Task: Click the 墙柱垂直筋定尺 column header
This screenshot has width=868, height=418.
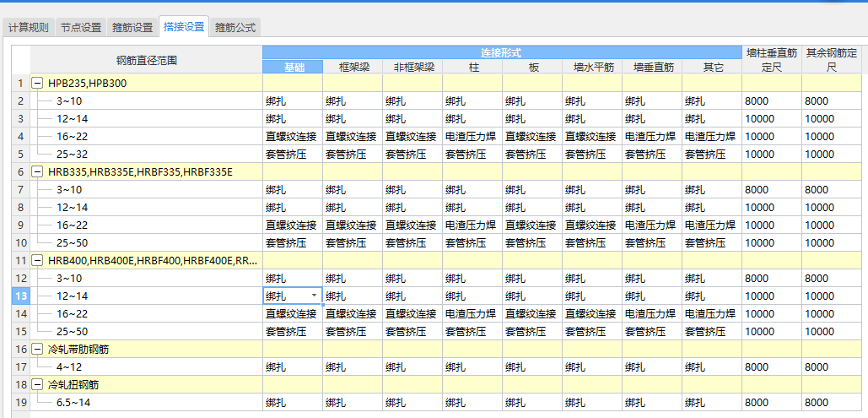Action: [x=772, y=60]
